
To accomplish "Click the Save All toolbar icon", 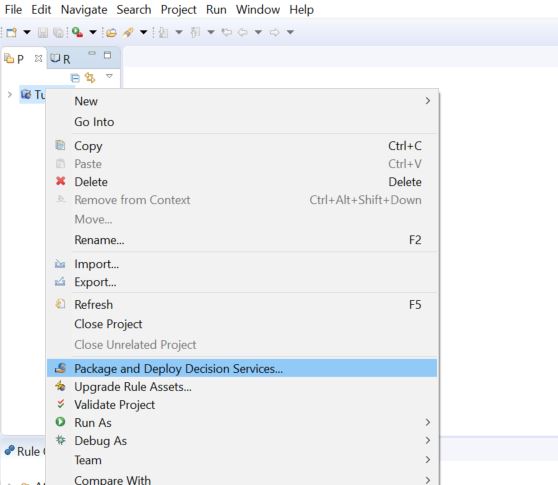I will (x=58, y=33).
